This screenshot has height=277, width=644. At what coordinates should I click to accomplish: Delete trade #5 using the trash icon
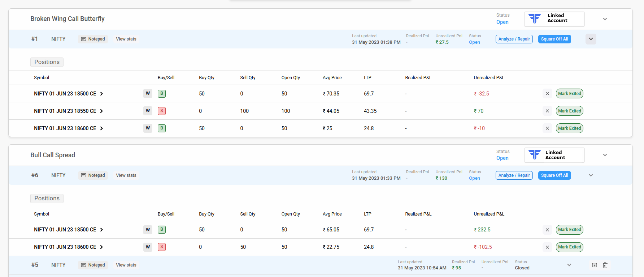tap(605, 265)
